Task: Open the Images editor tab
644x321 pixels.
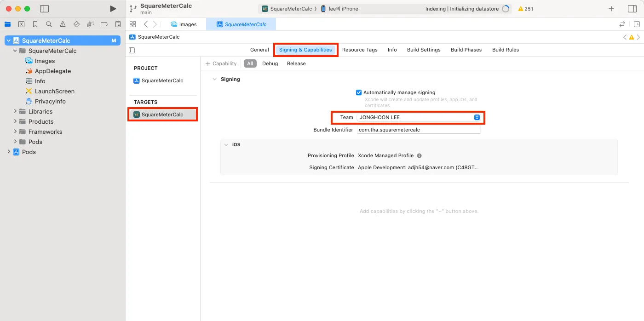Action: tap(184, 24)
